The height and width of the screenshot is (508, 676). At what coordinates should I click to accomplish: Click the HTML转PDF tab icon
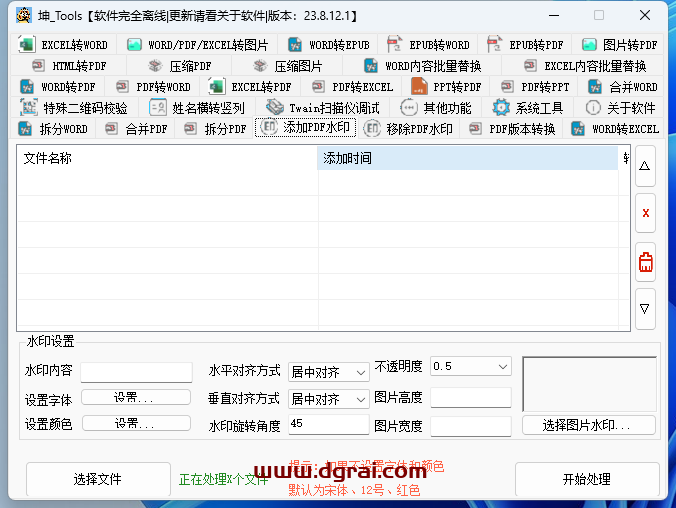38,66
